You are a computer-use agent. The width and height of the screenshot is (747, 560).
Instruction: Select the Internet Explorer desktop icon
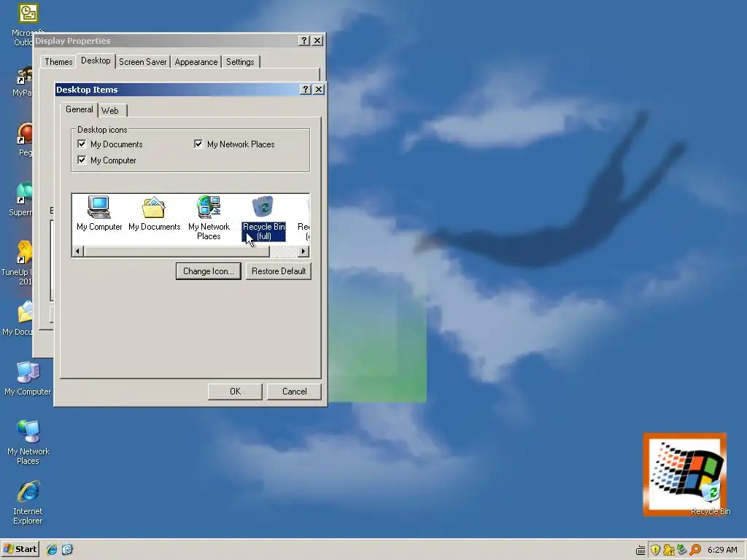click(x=28, y=503)
